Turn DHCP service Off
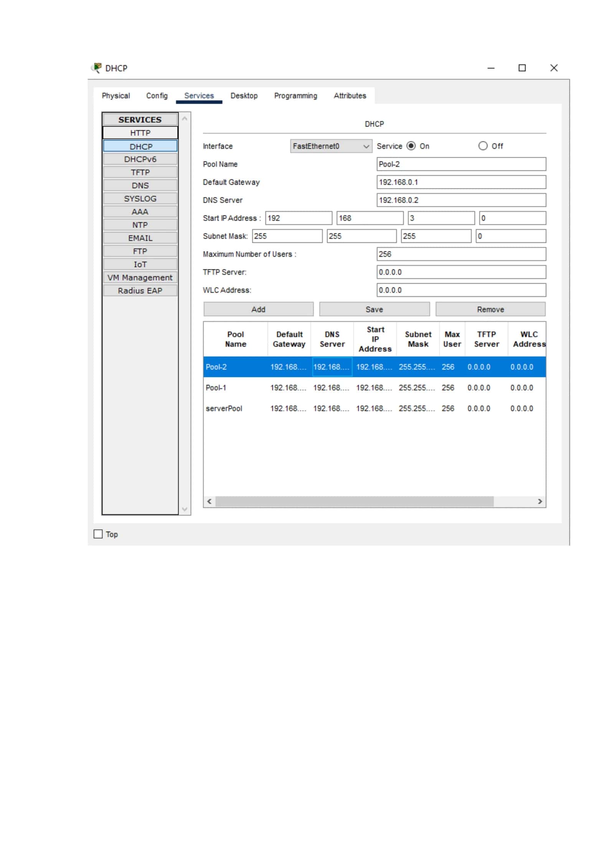 pyautogui.click(x=482, y=146)
